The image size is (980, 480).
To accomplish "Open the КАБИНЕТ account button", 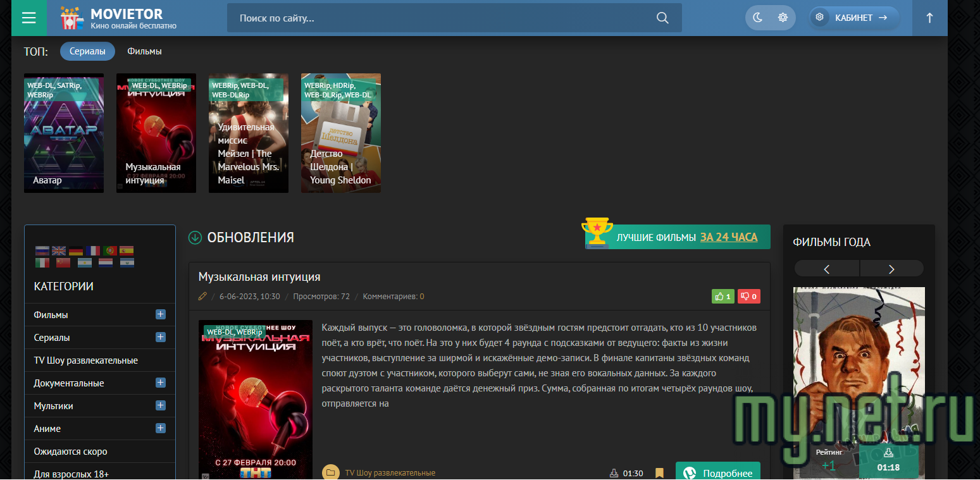I will [x=854, y=18].
